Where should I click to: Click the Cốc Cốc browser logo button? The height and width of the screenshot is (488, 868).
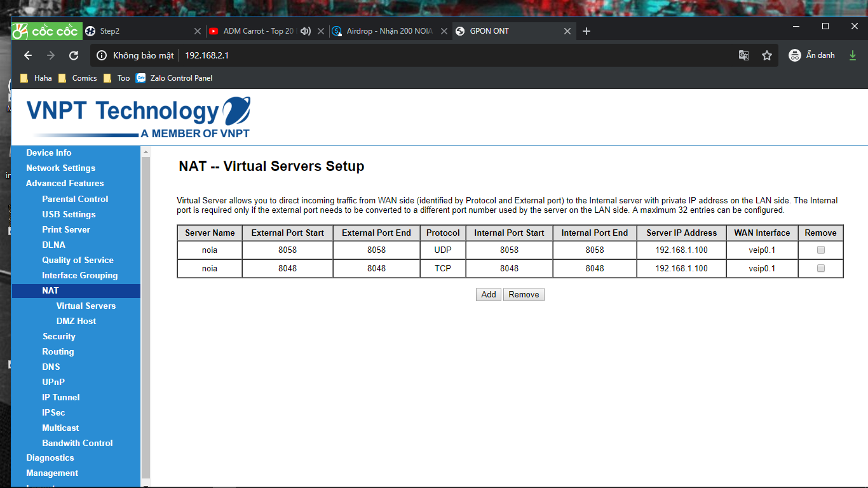(x=46, y=30)
